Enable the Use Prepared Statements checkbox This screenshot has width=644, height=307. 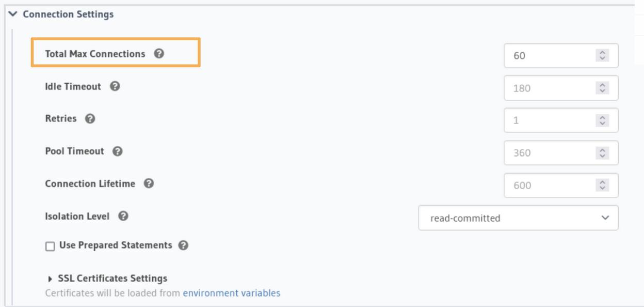[x=50, y=247]
